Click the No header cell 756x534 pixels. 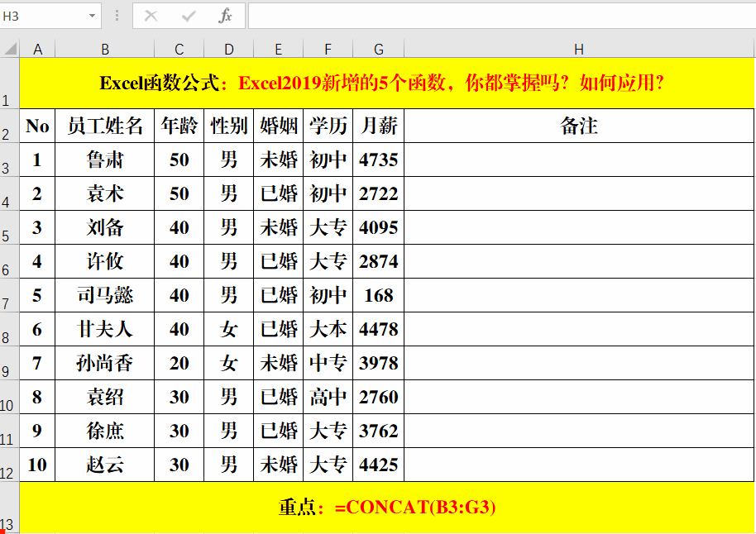point(37,126)
